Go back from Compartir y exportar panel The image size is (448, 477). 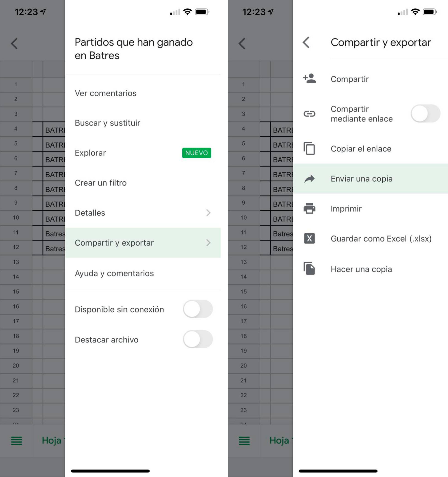click(306, 42)
